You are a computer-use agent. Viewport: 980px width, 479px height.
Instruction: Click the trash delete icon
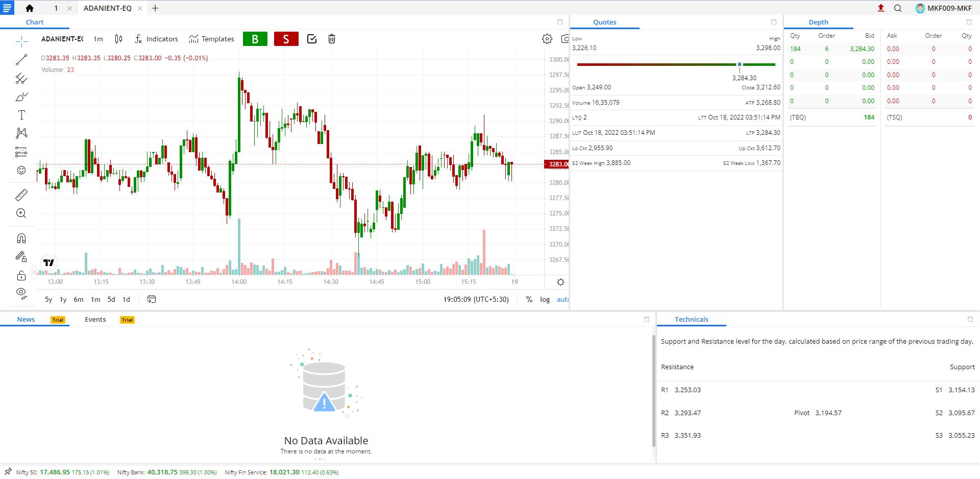pos(332,39)
